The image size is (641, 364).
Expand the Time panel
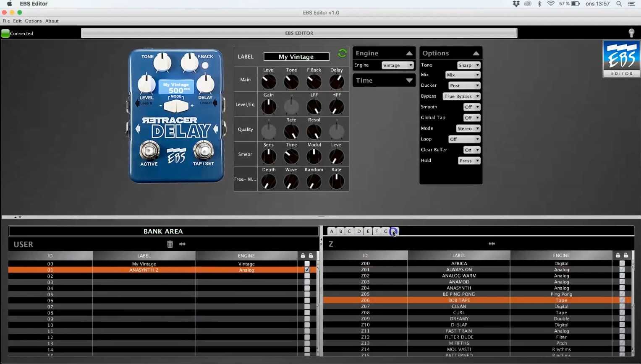(x=409, y=80)
